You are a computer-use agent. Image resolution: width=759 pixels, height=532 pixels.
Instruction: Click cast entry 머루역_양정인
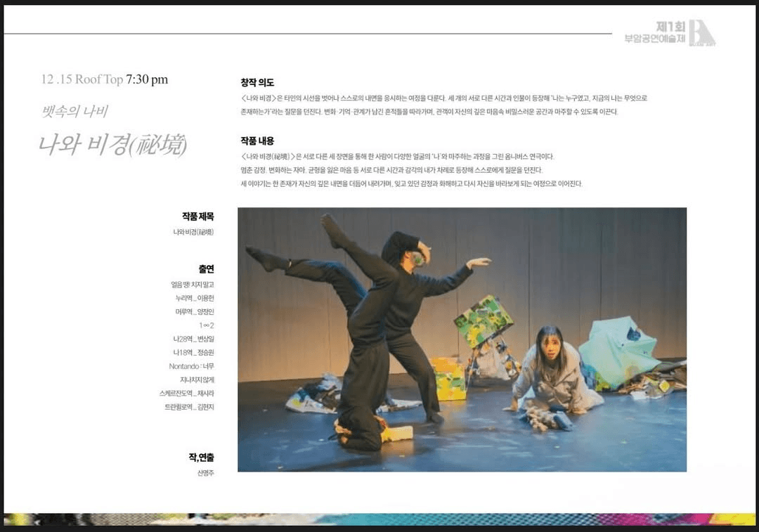pos(195,311)
